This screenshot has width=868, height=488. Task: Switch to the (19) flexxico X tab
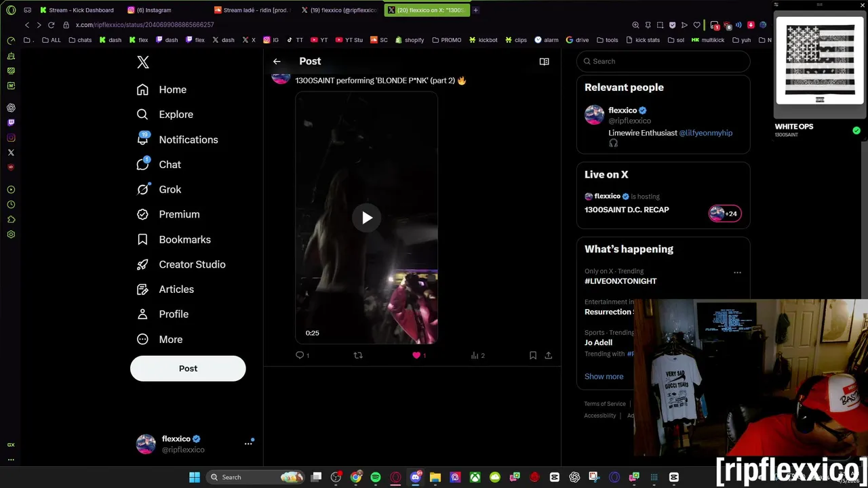tap(339, 10)
